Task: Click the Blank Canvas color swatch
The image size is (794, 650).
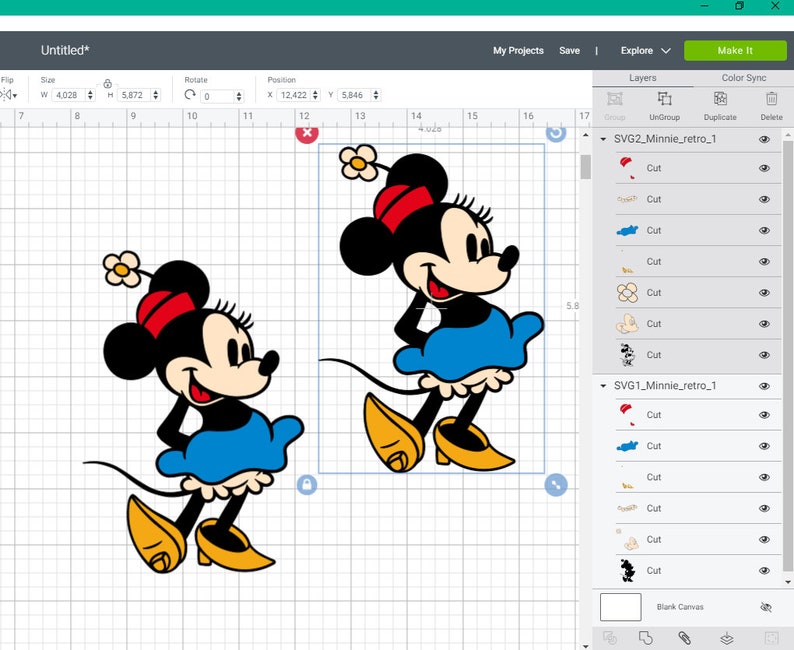Action: [x=620, y=607]
